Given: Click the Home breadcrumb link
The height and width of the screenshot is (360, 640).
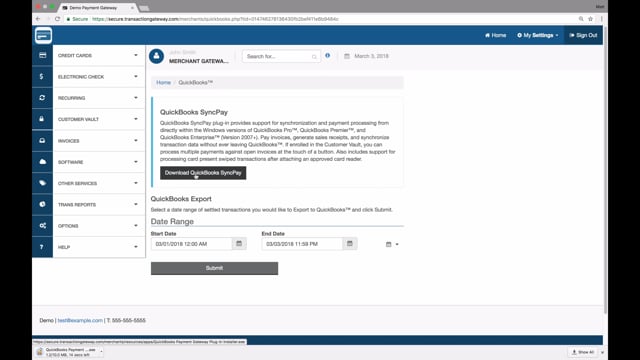Looking at the screenshot, I should [163, 82].
